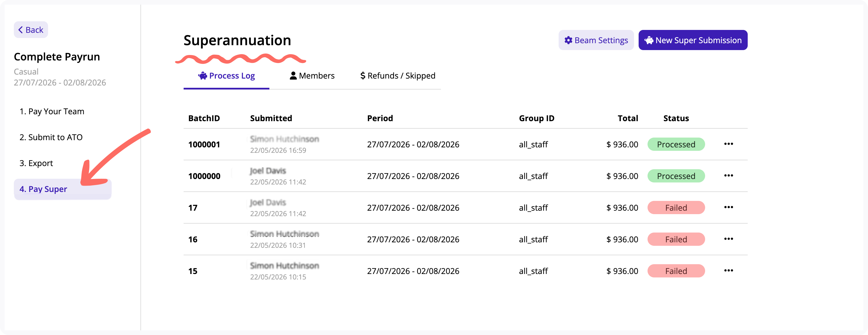
Task: Open more options for batch 15
Action: pyautogui.click(x=728, y=271)
